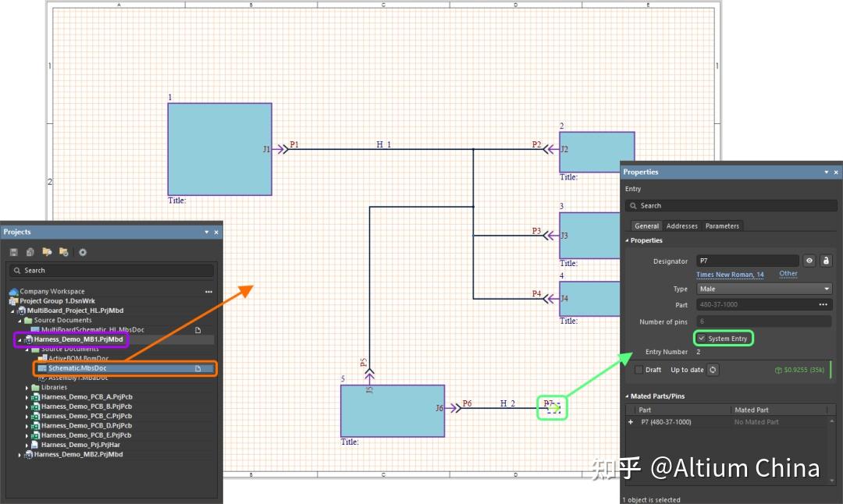Switch to the Addresses tab
The width and height of the screenshot is (843, 504).
(x=682, y=225)
